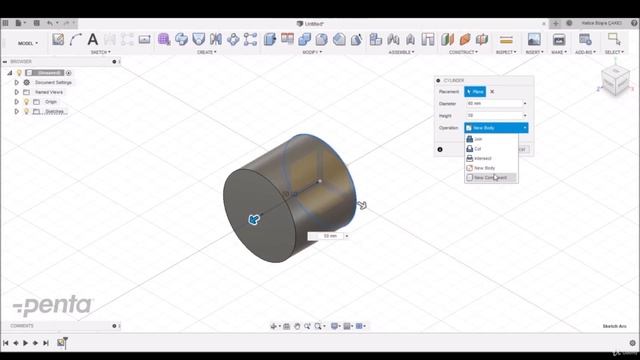This screenshot has width=640, height=360.
Task: Click the timeline Play button
Action: coord(26,343)
